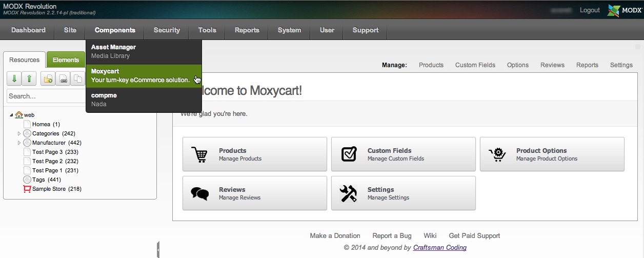Screen dimensions: 644x258
Task: Click the Homea page document icon
Action: pos(27,124)
